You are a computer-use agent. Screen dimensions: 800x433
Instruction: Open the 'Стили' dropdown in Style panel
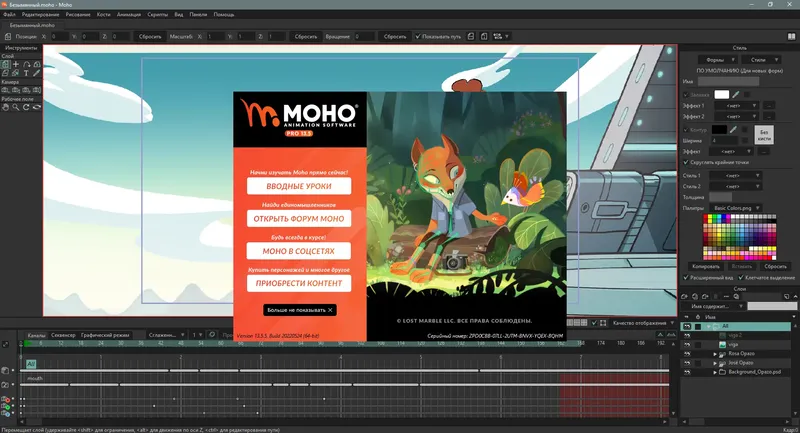pos(761,60)
